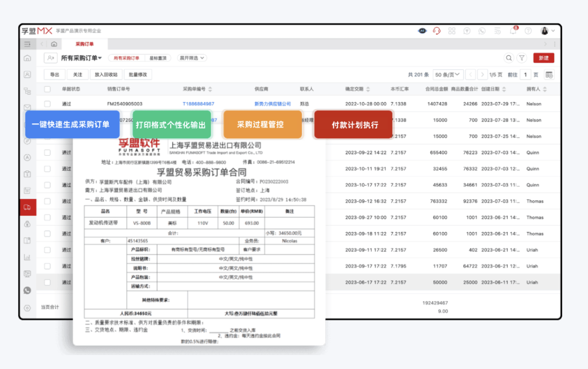Select the highlighted red truck module in sidebar

[27, 207]
